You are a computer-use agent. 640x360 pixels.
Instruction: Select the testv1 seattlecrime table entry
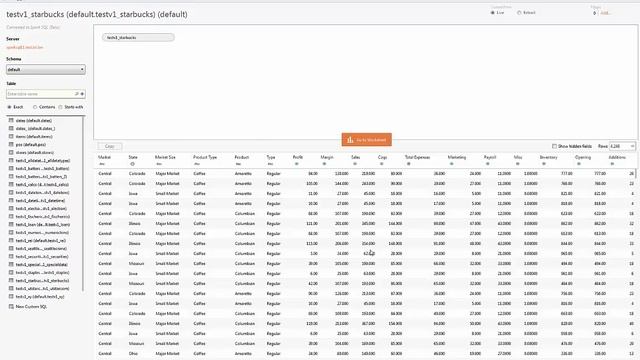(x=41, y=248)
